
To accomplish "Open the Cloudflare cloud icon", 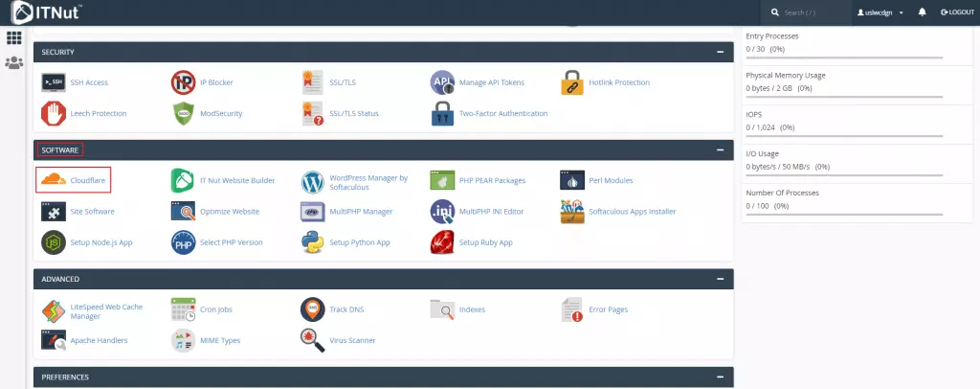I will [x=54, y=179].
